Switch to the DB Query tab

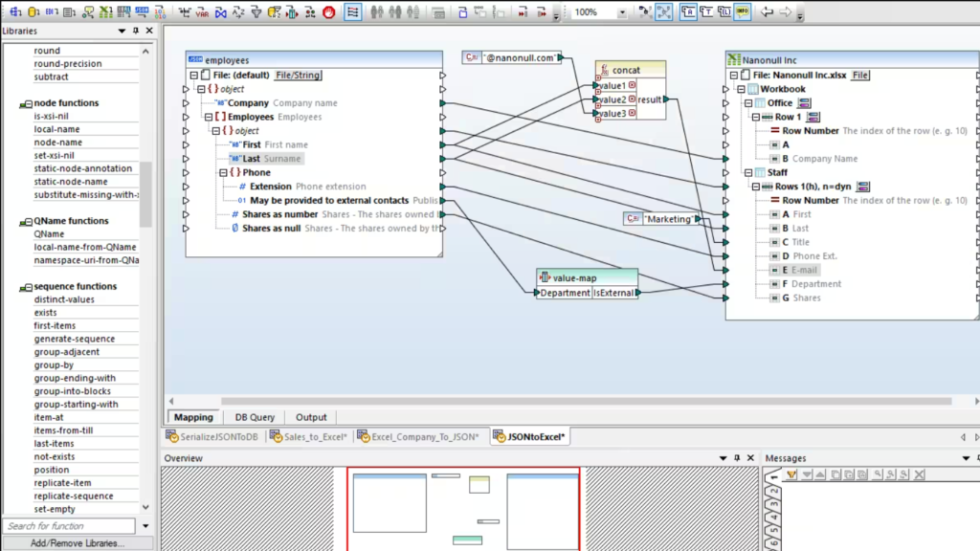point(255,417)
